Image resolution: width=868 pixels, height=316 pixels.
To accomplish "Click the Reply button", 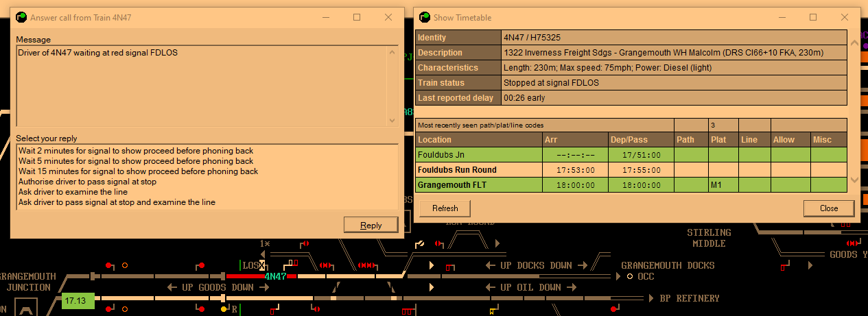I will pos(371,225).
